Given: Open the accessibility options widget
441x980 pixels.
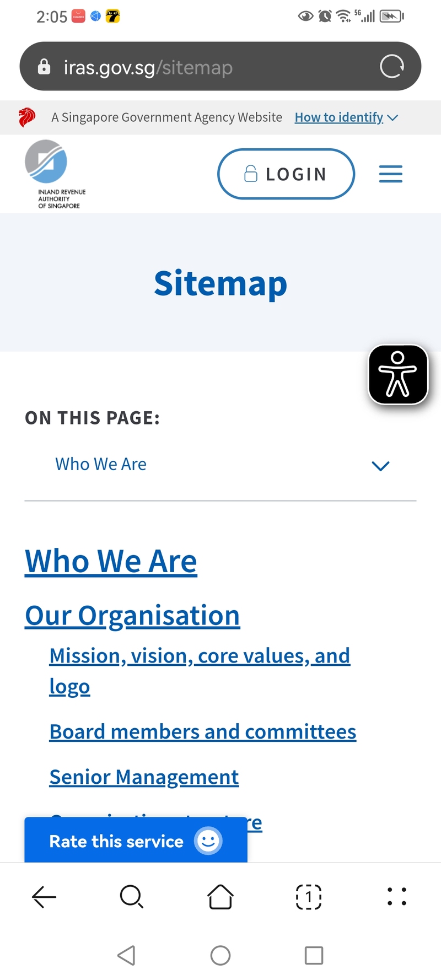Looking at the screenshot, I should point(398,375).
